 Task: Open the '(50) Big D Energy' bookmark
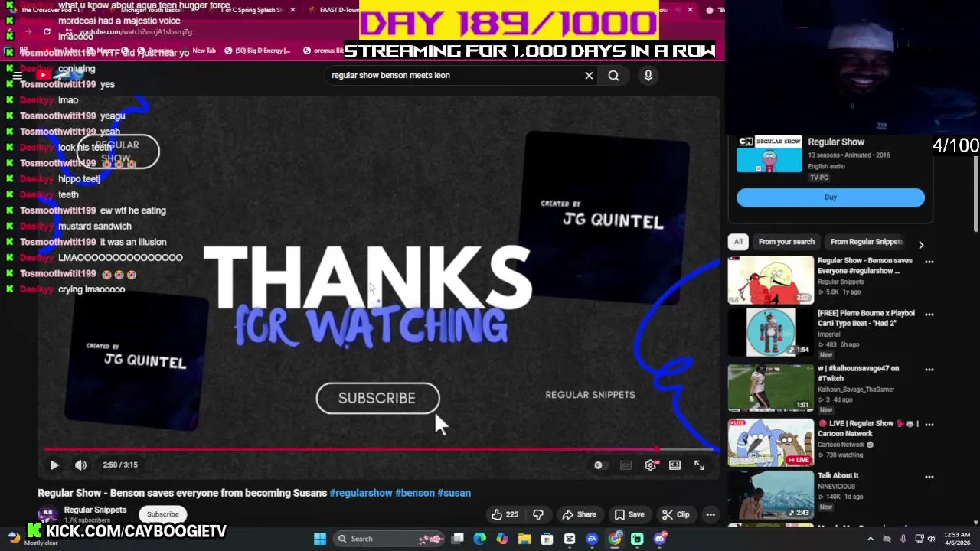(x=257, y=51)
